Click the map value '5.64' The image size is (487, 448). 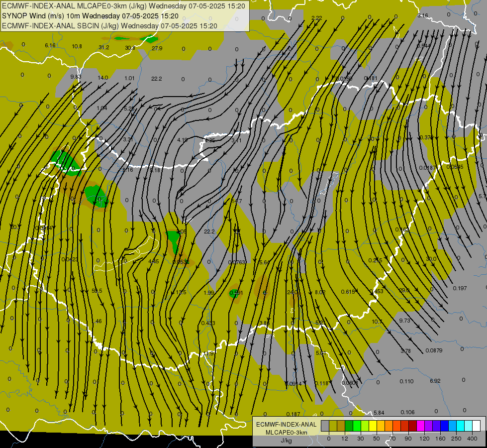point(264,262)
